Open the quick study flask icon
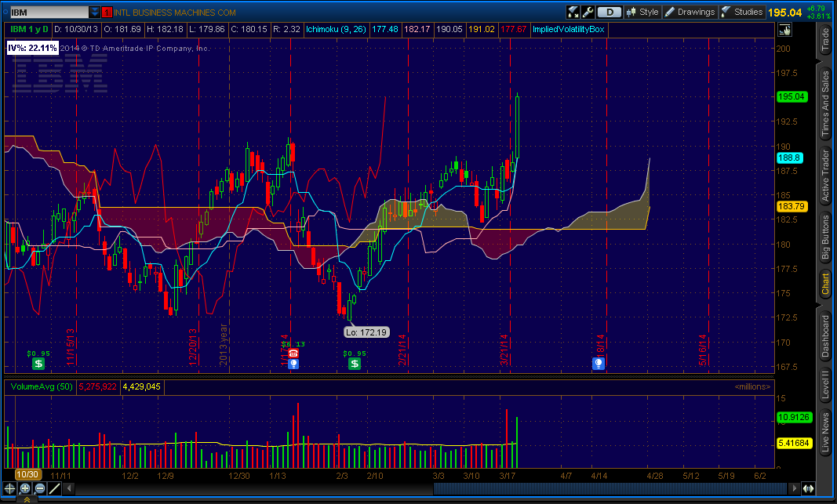 [x=573, y=12]
